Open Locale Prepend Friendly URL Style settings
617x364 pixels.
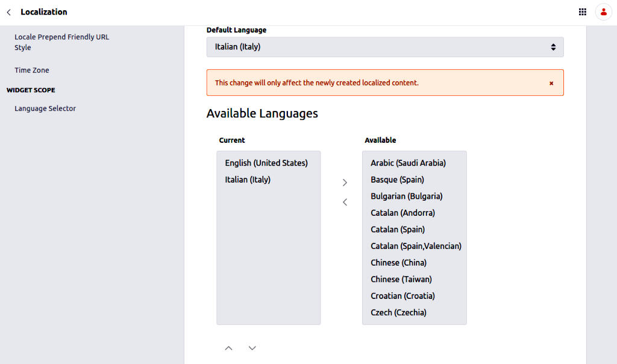tap(62, 42)
